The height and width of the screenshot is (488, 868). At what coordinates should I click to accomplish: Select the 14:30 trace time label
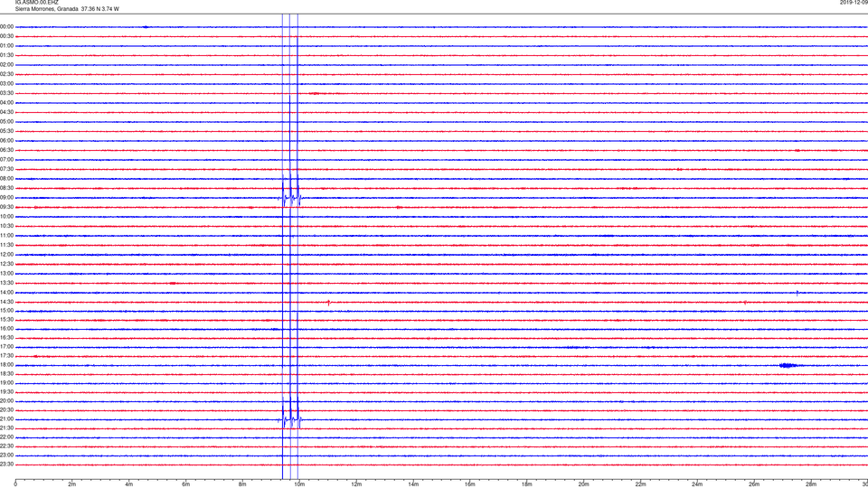[6, 302]
